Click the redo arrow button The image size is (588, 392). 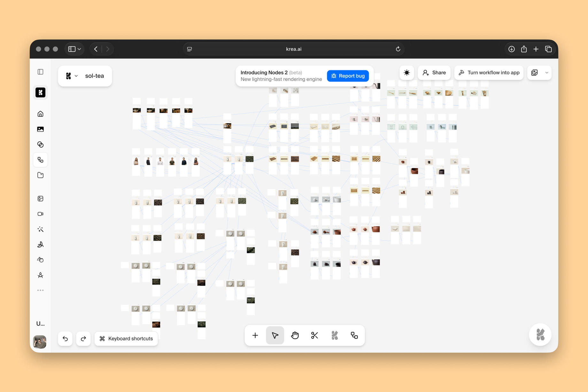(x=83, y=338)
